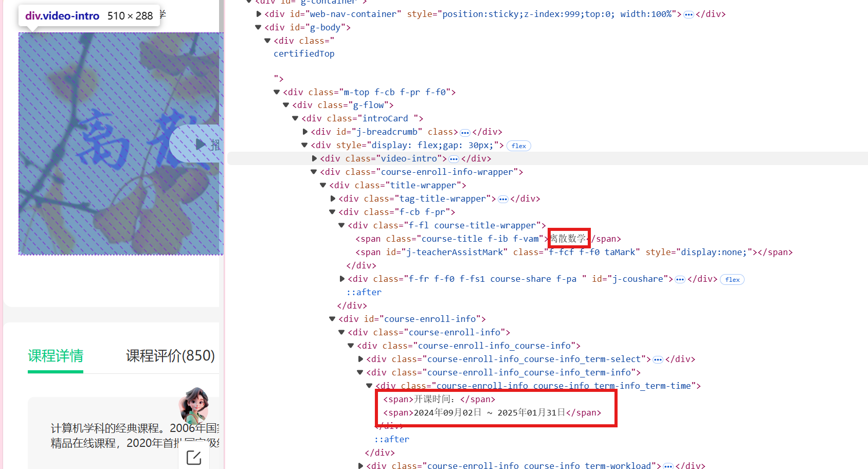Select the course-title span with 离散数学
This screenshot has width=868, height=469.
pyautogui.click(x=488, y=239)
